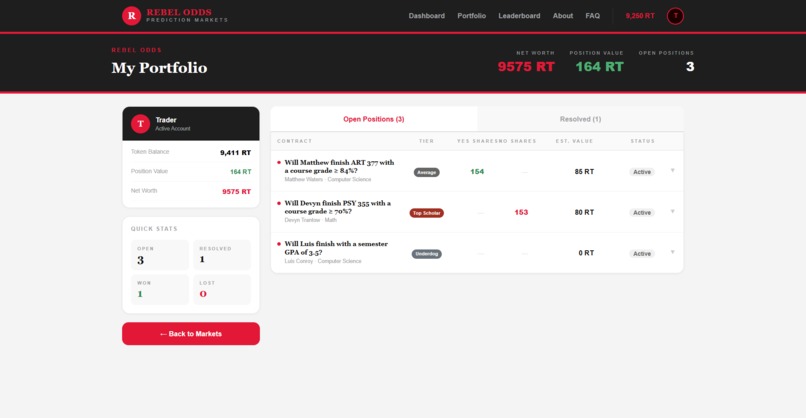The image size is (806, 418).
Task: Click the 9,250 RT balance in the nav
Action: click(x=640, y=16)
